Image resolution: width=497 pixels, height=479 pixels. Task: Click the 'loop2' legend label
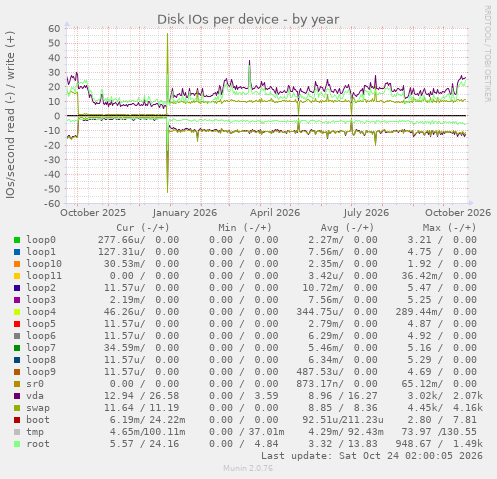(x=41, y=288)
